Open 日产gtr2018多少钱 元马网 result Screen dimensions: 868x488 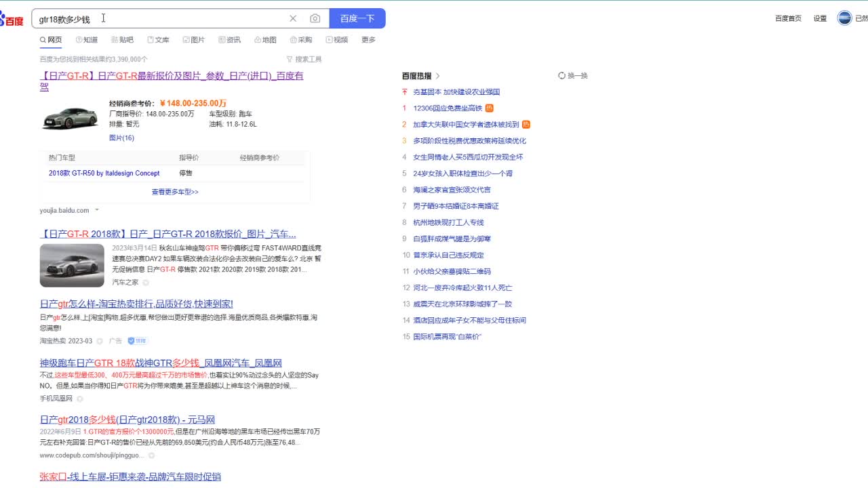click(127, 420)
